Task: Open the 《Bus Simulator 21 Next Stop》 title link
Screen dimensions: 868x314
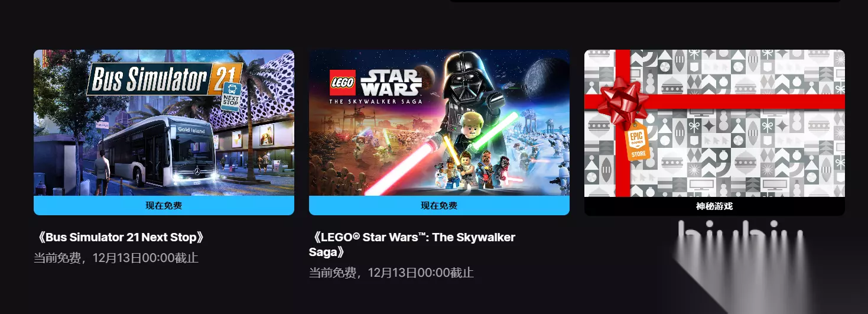Action: click(x=120, y=238)
